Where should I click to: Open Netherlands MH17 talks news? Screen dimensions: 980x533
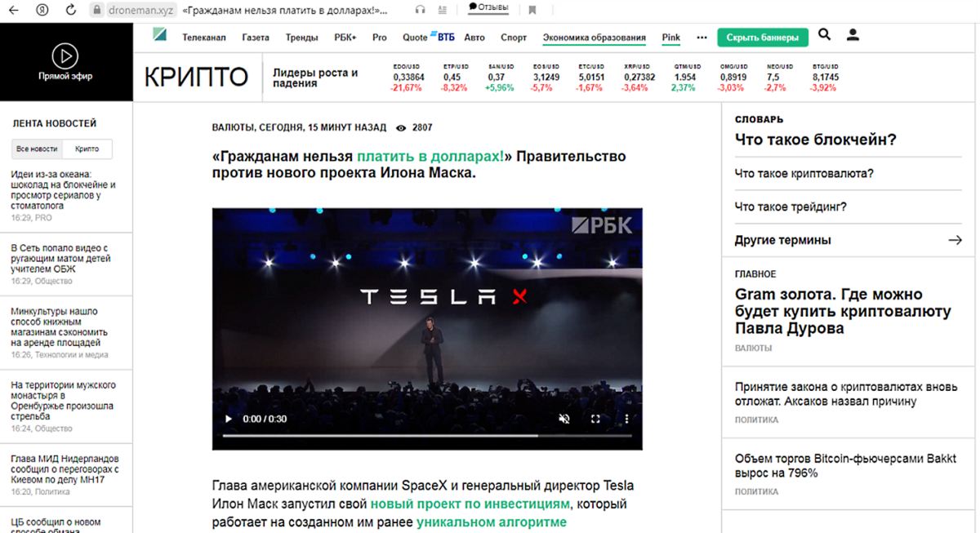(65, 469)
